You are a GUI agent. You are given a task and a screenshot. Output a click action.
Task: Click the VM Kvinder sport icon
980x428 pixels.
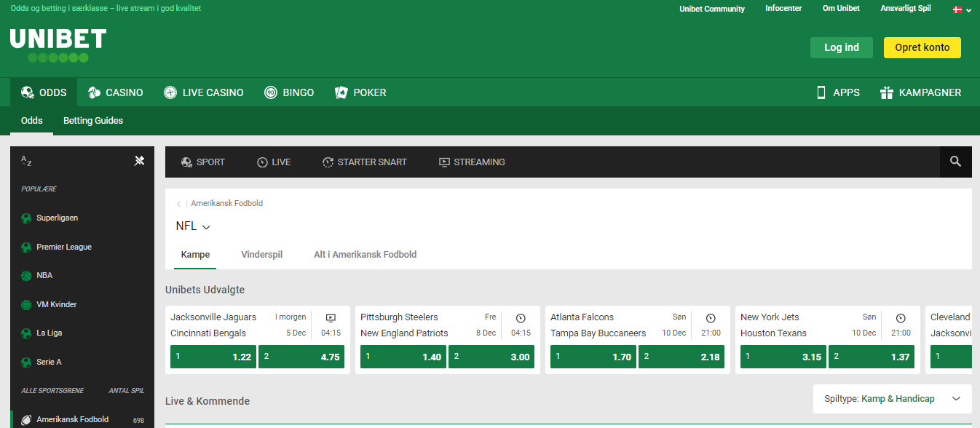click(x=27, y=304)
